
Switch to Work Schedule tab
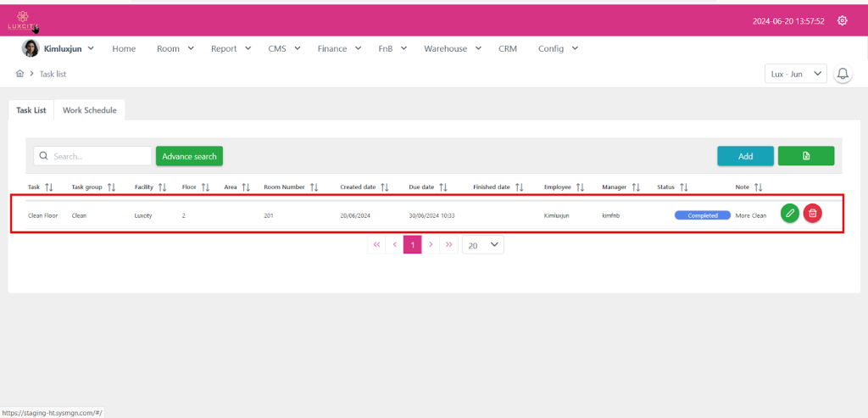click(x=89, y=110)
